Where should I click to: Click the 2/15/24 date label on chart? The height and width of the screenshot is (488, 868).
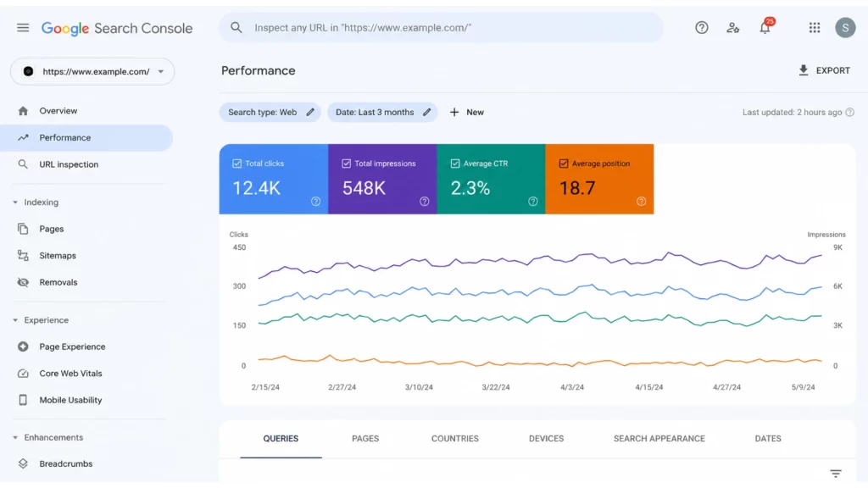point(265,387)
